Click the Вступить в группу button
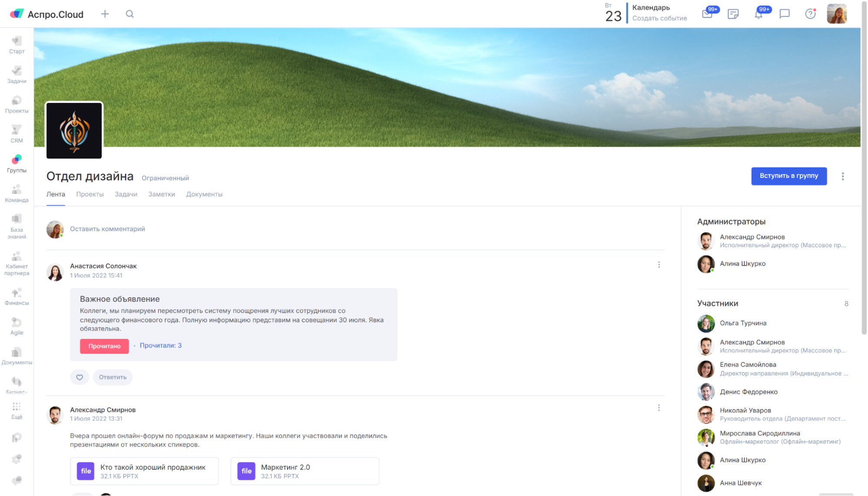Viewport: 868px width, 496px height. point(789,176)
